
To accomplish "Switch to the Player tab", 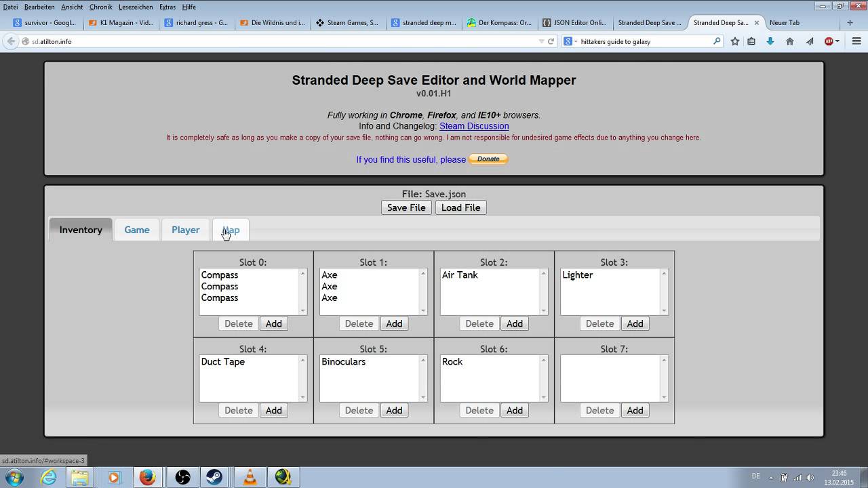I will point(186,230).
